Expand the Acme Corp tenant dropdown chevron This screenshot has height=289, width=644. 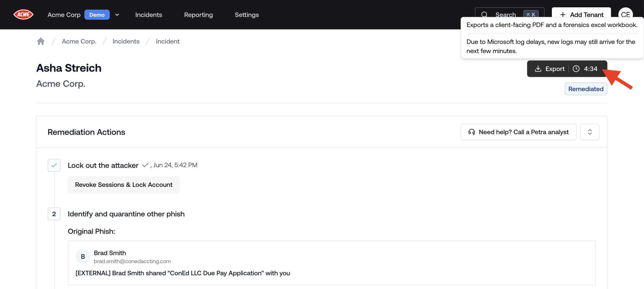[x=117, y=15]
